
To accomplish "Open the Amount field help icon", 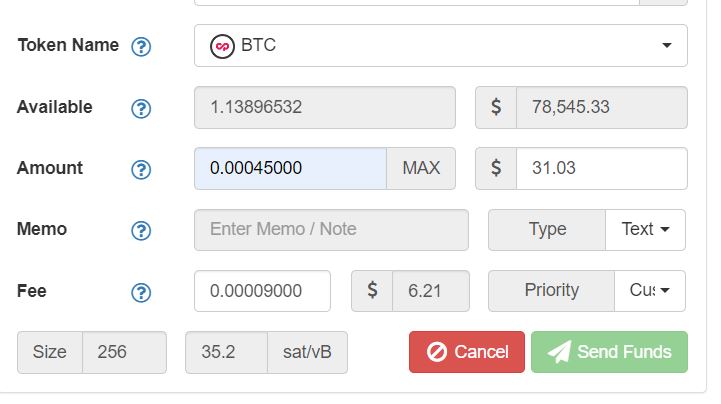I will pos(141,170).
